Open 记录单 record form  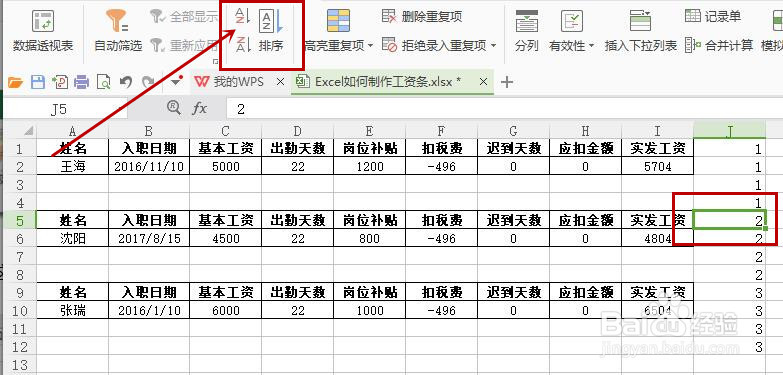coord(713,16)
